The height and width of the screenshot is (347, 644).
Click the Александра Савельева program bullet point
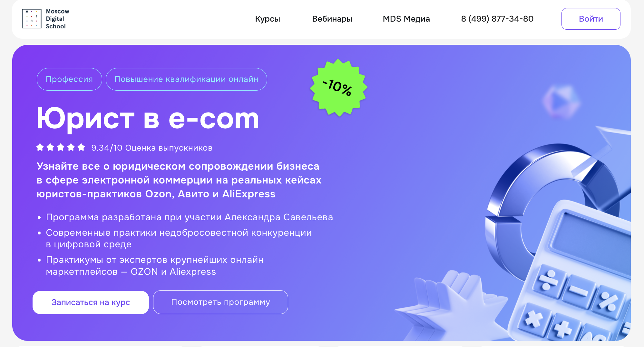(x=189, y=217)
